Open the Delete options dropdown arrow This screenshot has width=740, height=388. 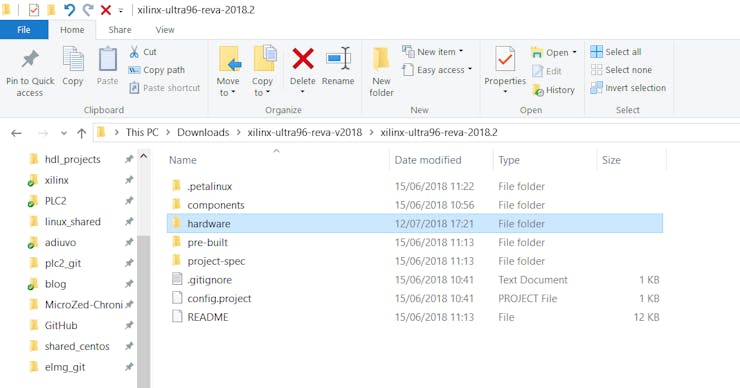pos(303,92)
